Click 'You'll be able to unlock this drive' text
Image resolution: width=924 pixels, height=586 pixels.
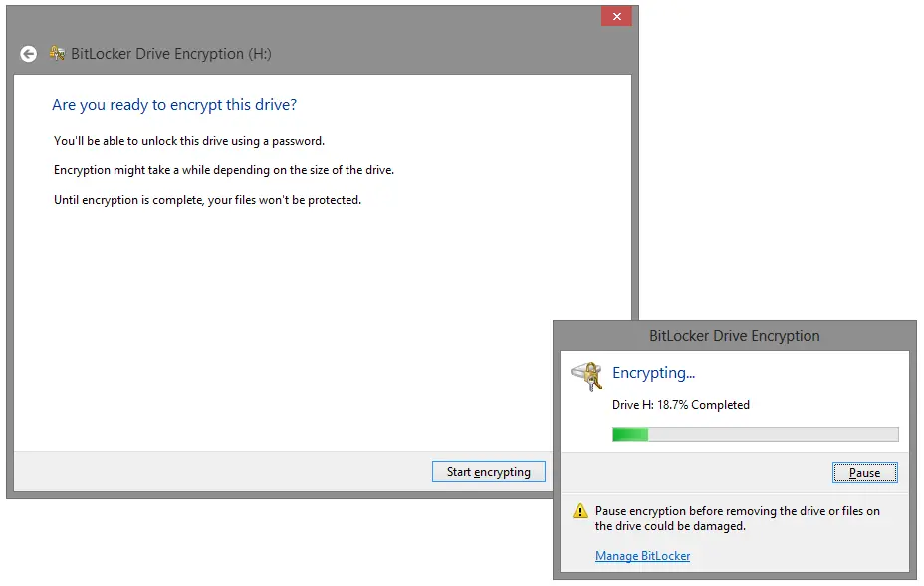pos(189,141)
